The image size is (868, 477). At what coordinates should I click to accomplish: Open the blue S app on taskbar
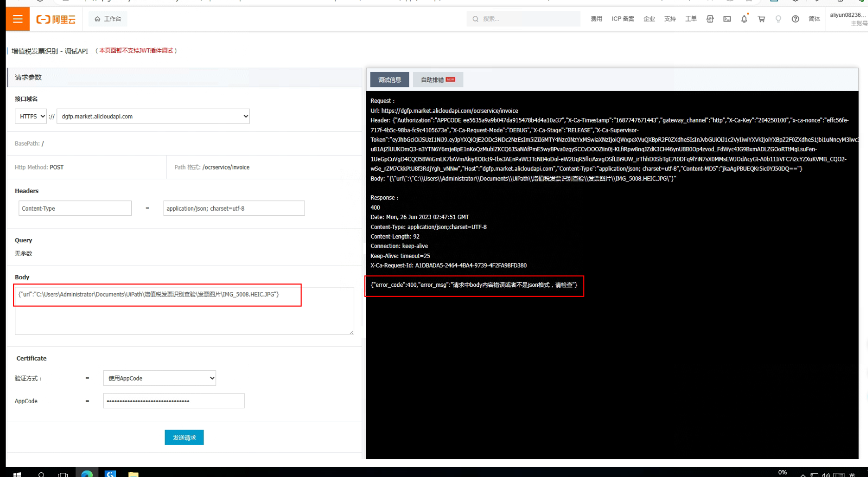click(110, 474)
